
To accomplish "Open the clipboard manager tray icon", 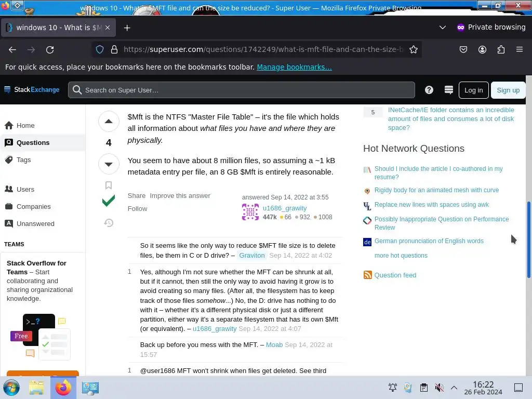I will [x=424, y=388].
